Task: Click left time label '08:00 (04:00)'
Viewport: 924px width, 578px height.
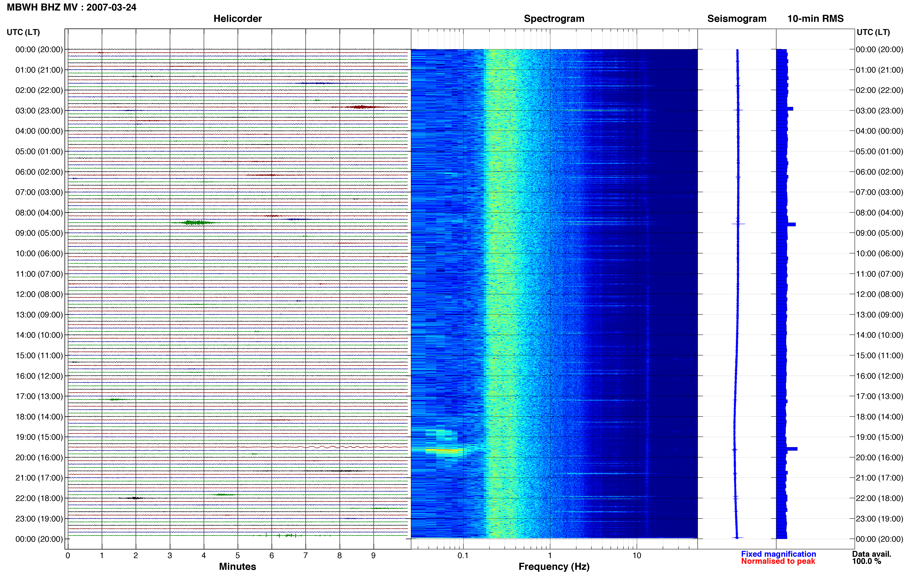Action: pyautogui.click(x=39, y=213)
